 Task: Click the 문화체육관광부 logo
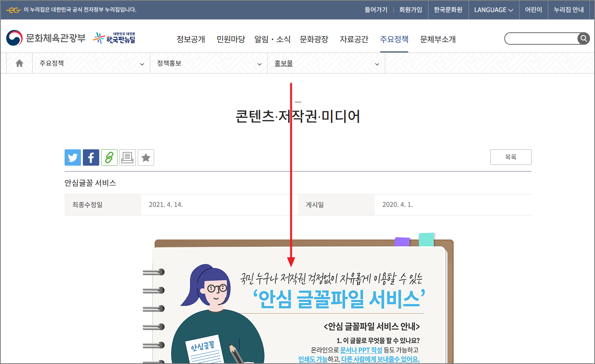[46, 38]
